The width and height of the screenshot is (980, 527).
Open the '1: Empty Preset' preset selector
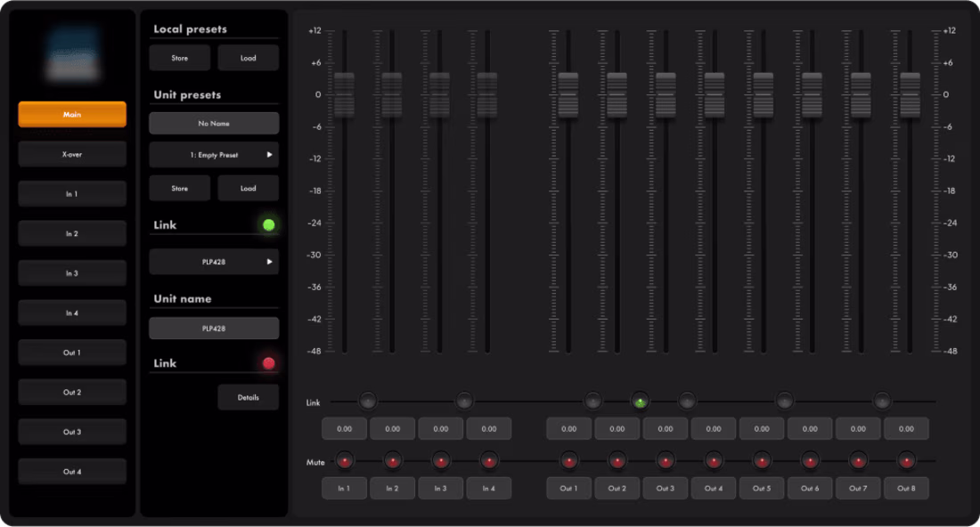point(214,154)
